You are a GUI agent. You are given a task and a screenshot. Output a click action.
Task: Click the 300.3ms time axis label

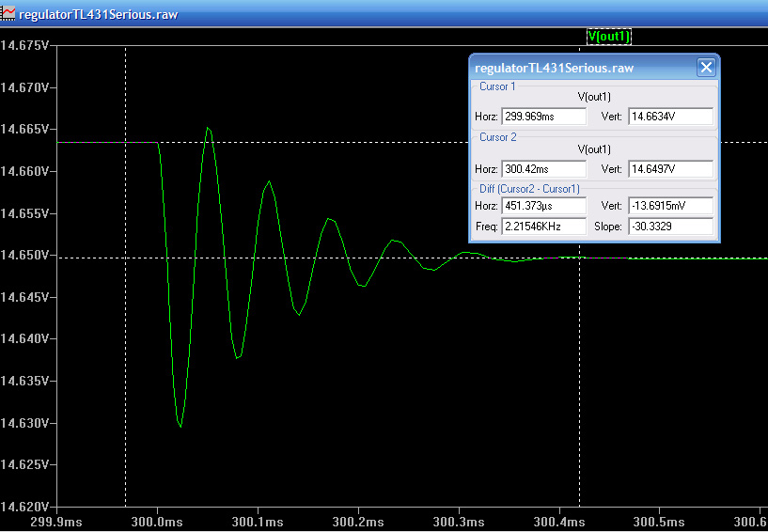point(459,522)
